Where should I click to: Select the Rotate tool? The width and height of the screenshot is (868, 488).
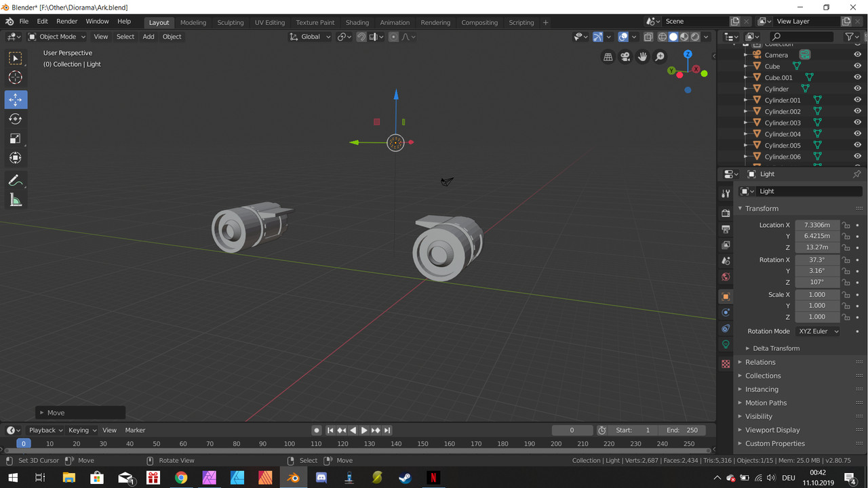coord(16,119)
